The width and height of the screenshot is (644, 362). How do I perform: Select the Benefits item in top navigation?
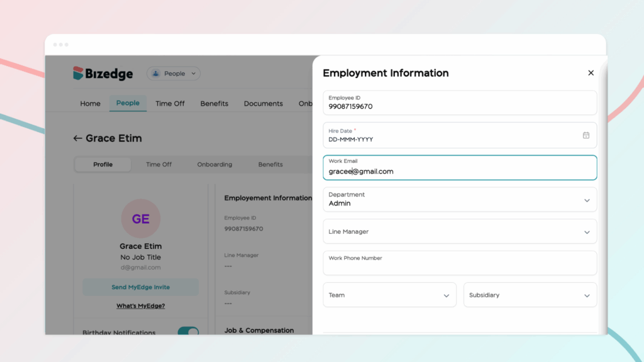214,104
